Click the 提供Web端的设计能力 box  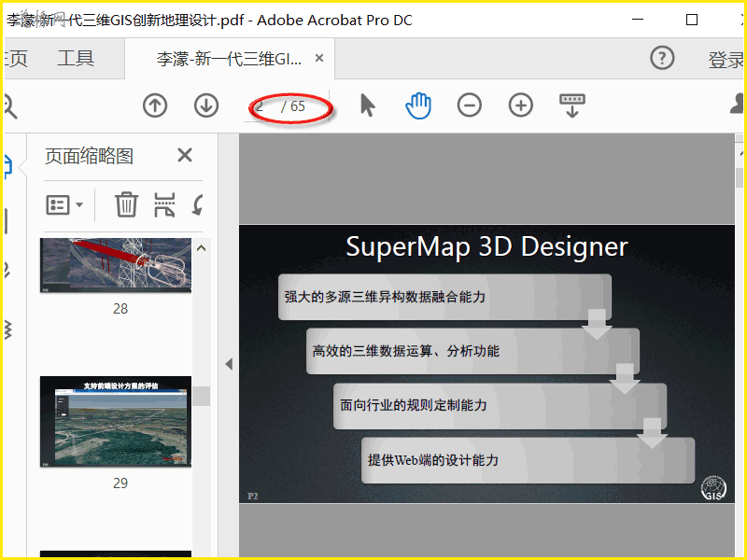[x=528, y=460]
